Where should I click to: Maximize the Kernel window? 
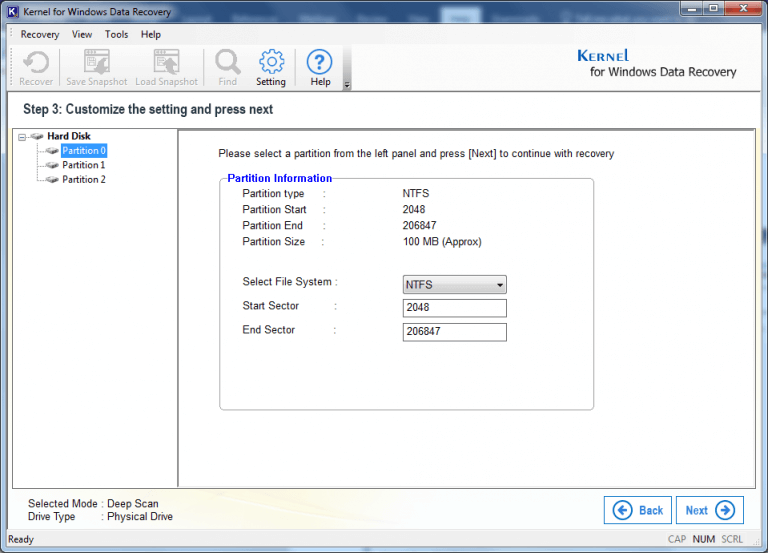click(714, 8)
